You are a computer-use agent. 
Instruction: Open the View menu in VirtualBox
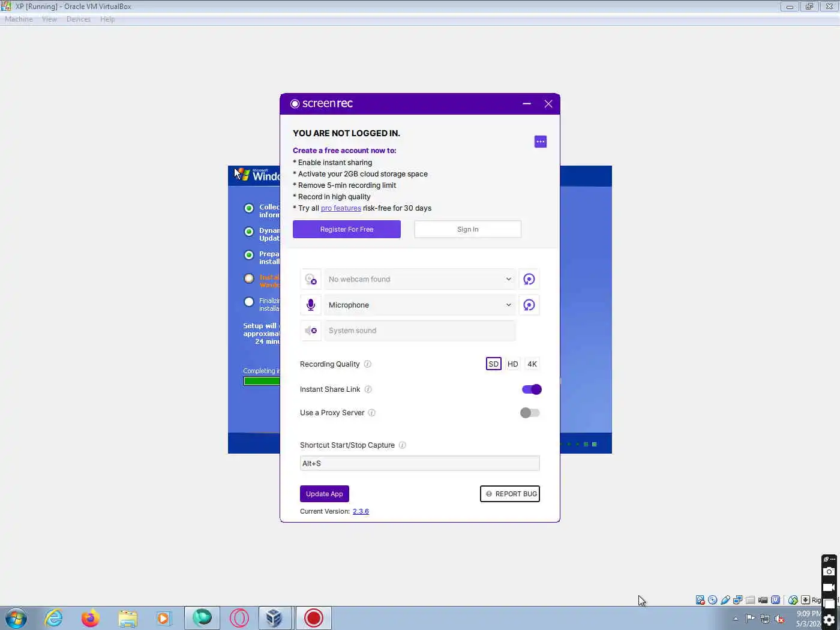49,19
